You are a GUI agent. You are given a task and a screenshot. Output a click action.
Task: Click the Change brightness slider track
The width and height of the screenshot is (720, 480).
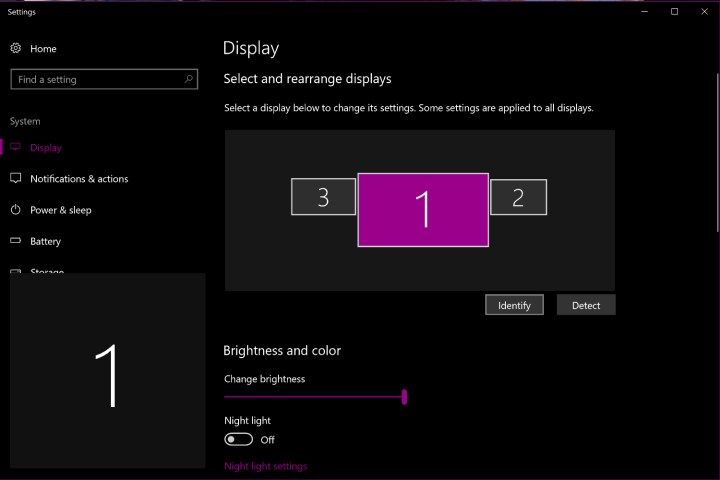[312, 397]
